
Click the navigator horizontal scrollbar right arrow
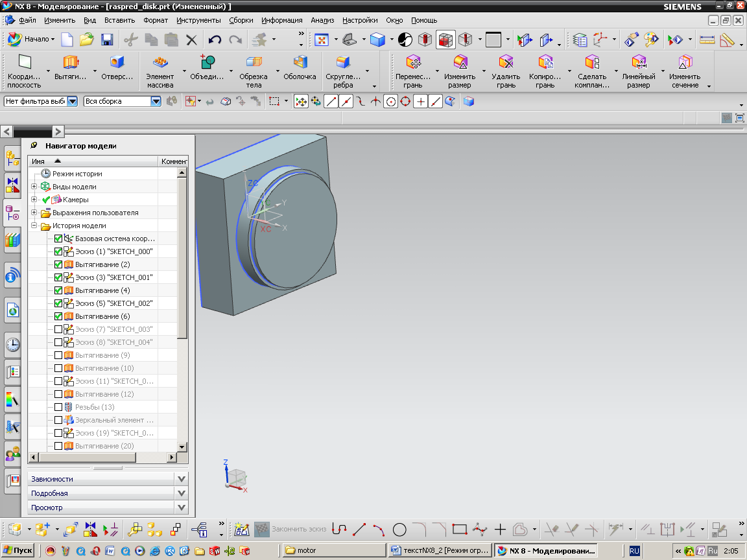click(x=172, y=457)
